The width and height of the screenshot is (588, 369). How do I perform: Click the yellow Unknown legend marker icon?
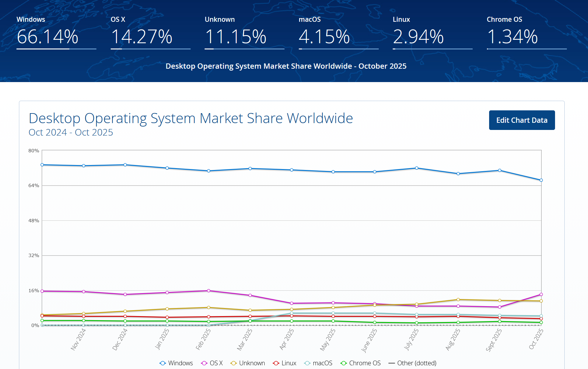pyautogui.click(x=234, y=363)
